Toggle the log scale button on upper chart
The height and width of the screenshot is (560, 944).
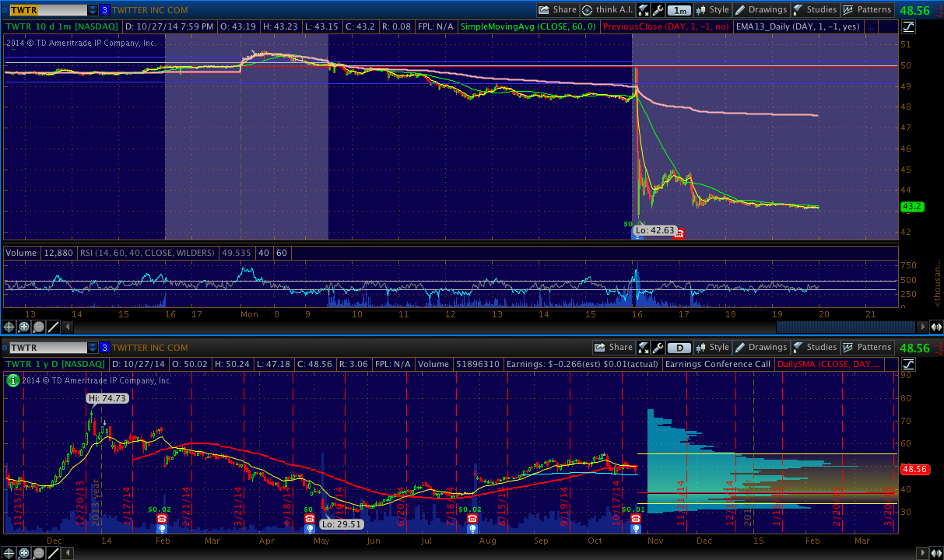point(909,26)
